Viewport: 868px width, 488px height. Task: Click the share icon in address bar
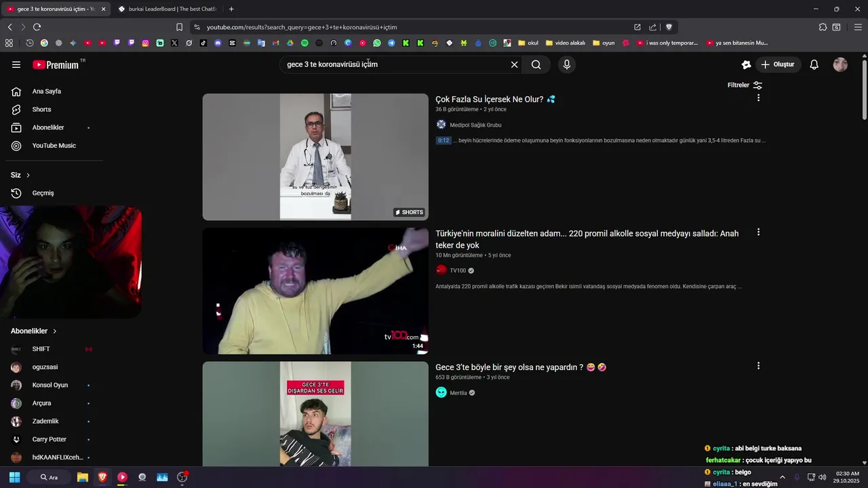(652, 27)
